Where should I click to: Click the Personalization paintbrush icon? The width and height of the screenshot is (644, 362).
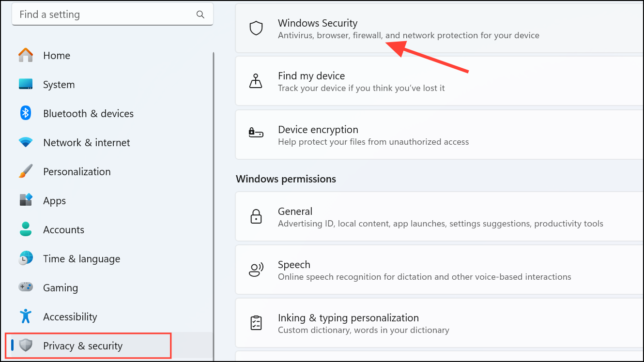click(26, 171)
